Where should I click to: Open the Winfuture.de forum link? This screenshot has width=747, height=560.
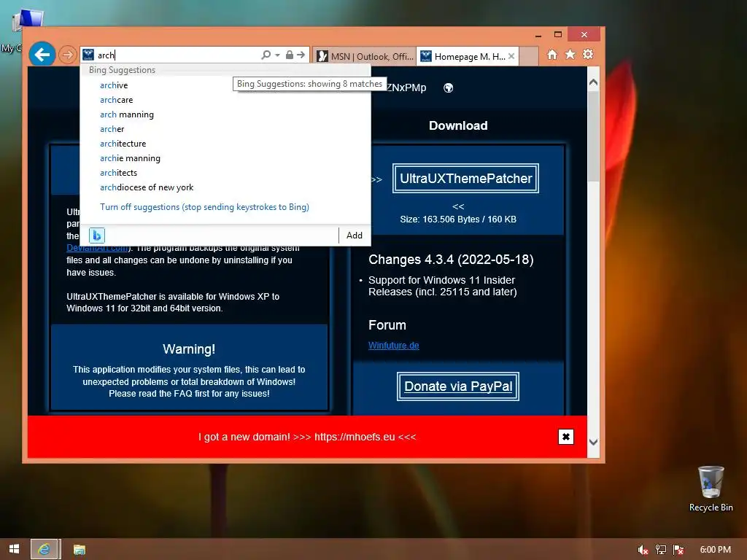click(393, 346)
